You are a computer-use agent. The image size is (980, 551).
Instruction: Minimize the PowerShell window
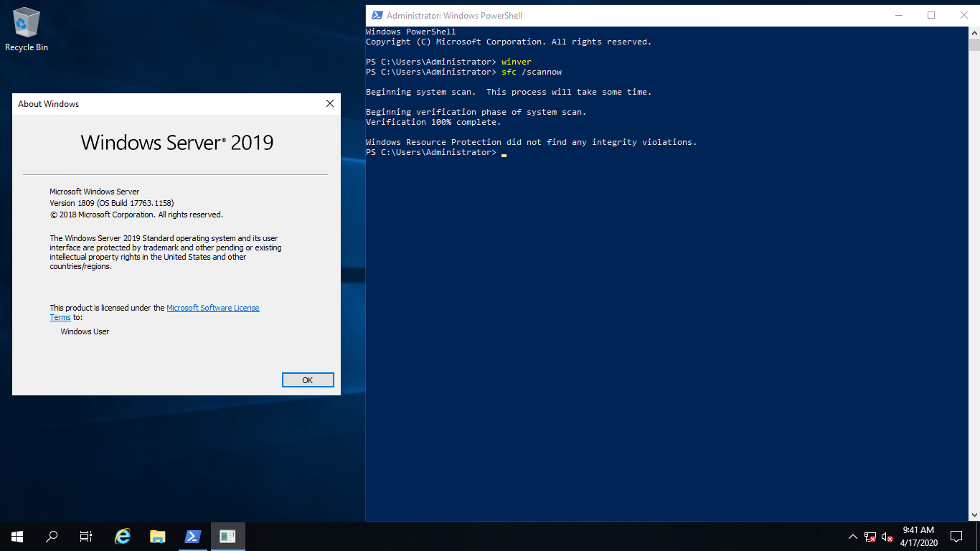pyautogui.click(x=898, y=15)
